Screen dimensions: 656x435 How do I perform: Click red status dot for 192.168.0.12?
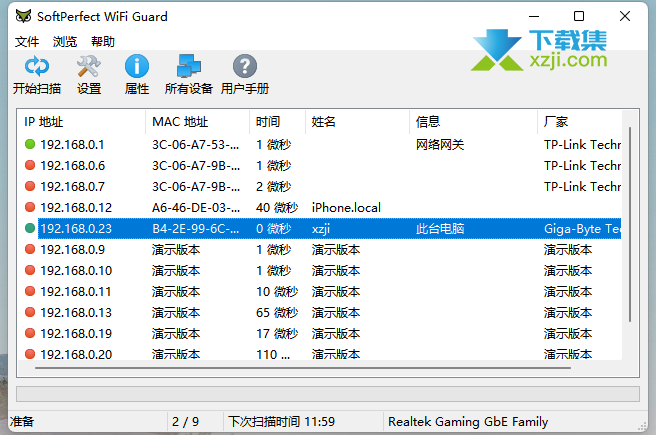[30, 207]
